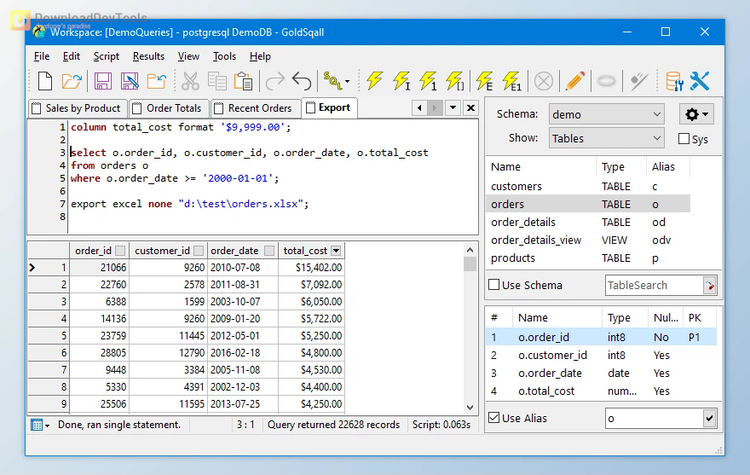Click the Save As floppy-with-pencil icon
Viewport: 750px width, 475px height.
point(130,81)
